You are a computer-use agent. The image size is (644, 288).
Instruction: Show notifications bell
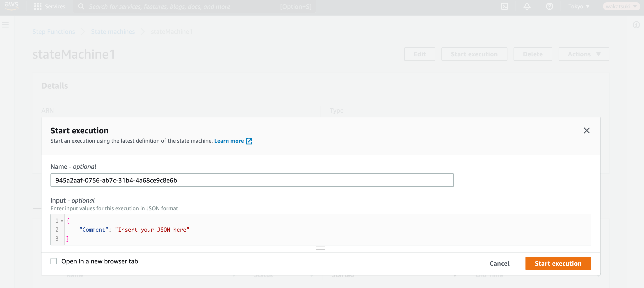[x=527, y=7]
